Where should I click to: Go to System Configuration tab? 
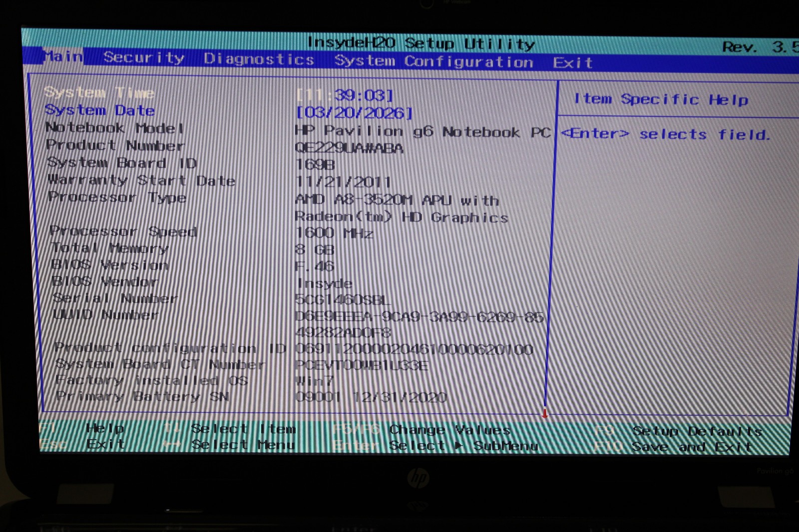[433, 61]
